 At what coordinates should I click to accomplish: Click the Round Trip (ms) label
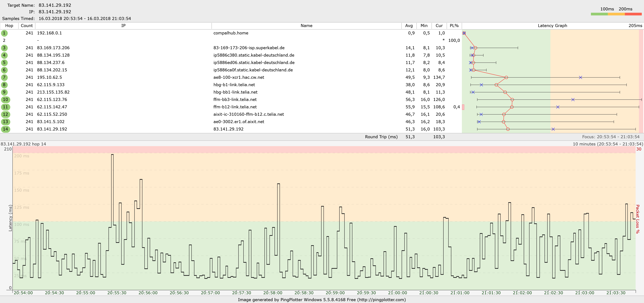tap(381, 137)
